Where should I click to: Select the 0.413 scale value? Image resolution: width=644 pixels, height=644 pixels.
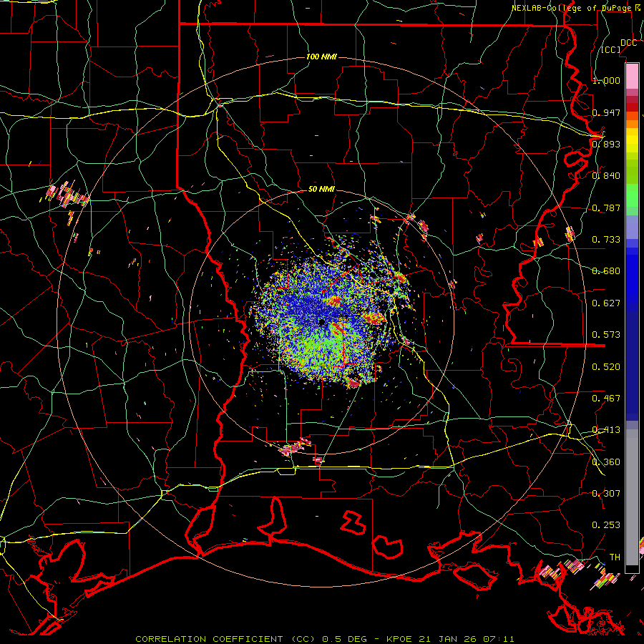click(606, 430)
